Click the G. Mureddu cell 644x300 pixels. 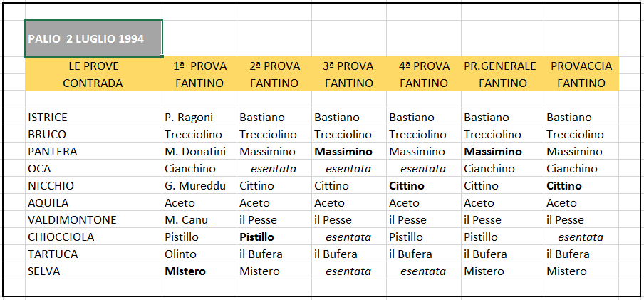tap(199, 186)
